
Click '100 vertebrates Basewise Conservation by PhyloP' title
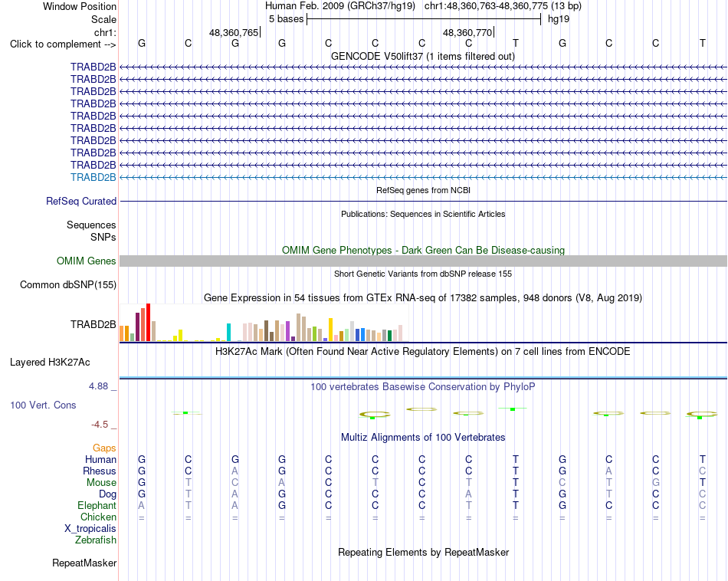(423, 386)
